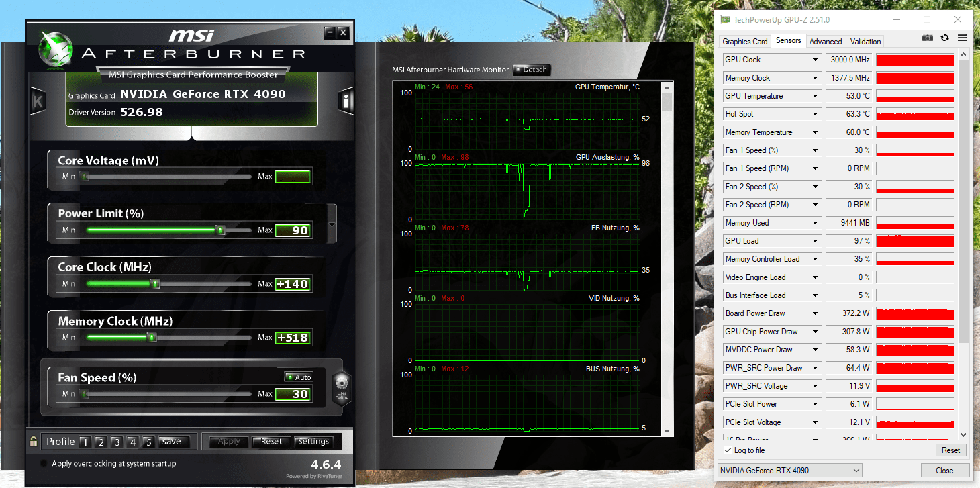The height and width of the screenshot is (488, 980).
Task: Select the Sensors tab in GPU-Z
Action: [788, 40]
